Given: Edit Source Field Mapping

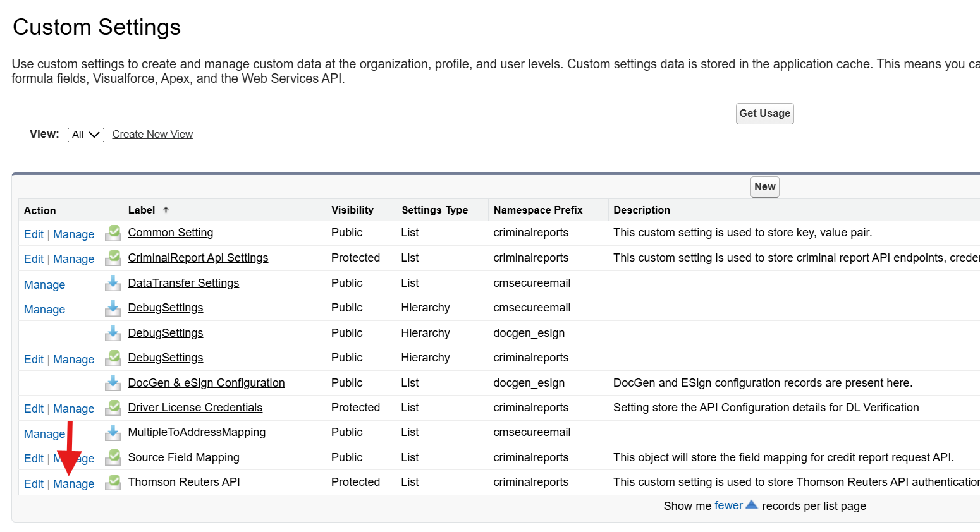Looking at the screenshot, I should click(x=34, y=459).
